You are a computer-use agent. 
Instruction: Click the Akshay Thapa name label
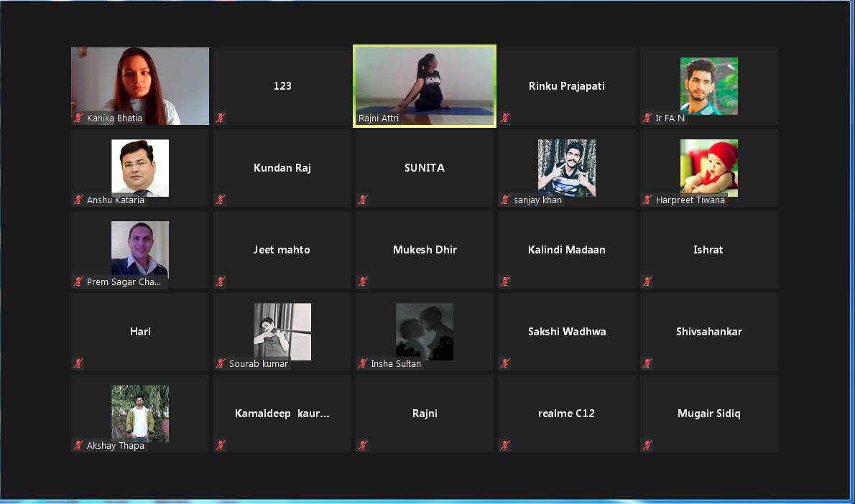click(116, 446)
